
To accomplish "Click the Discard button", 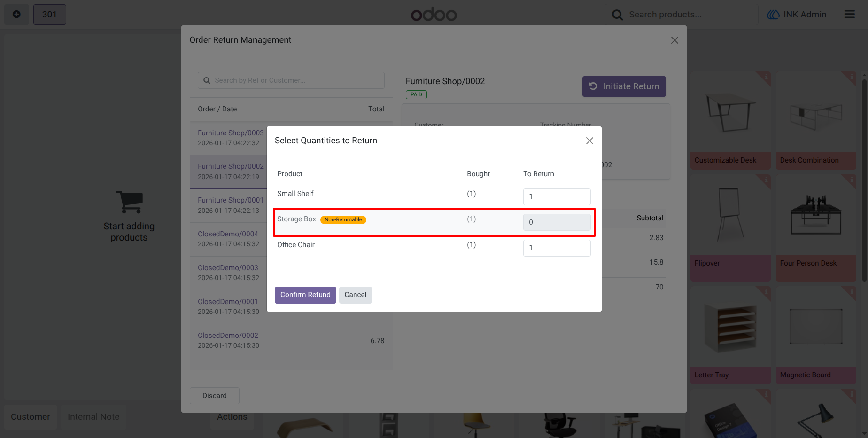I will pos(215,396).
